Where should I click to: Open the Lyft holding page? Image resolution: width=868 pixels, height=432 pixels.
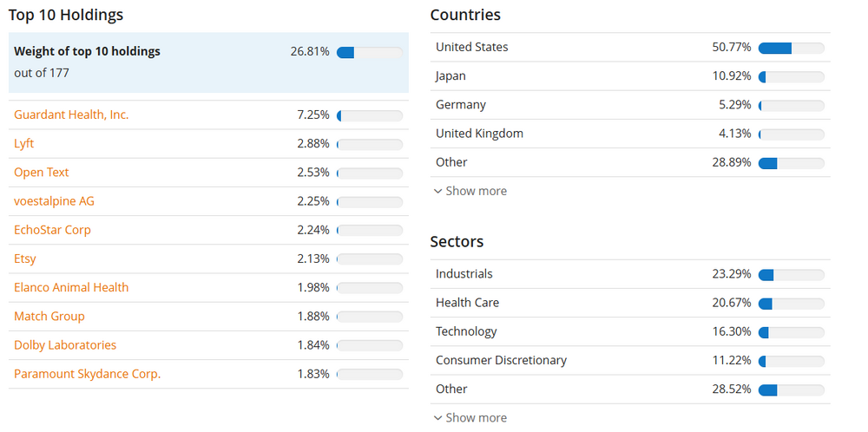tap(24, 143)
